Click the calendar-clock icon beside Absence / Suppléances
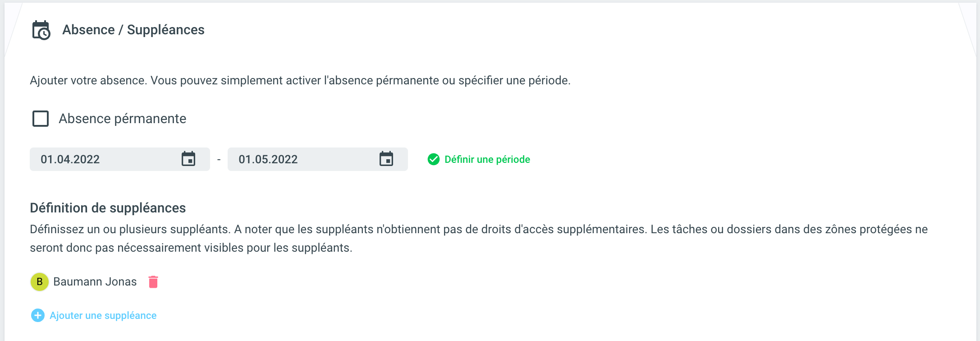 click(41, 30)
